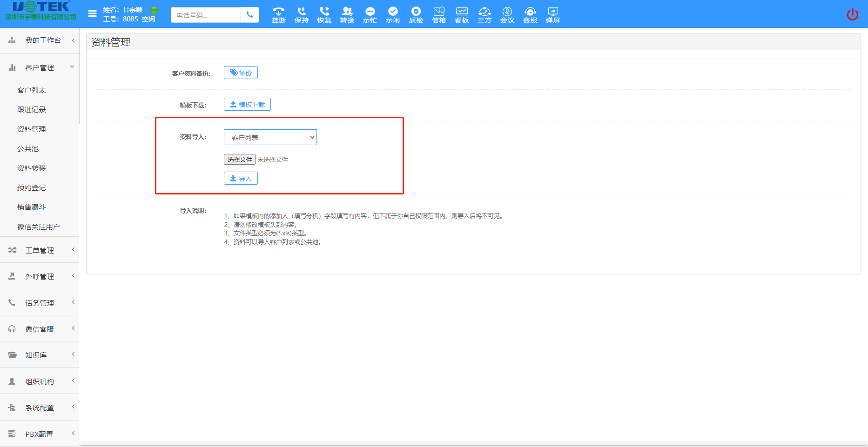Expand the 工单管理 sidebar section

pyautogui.click(x=40, y=250)
